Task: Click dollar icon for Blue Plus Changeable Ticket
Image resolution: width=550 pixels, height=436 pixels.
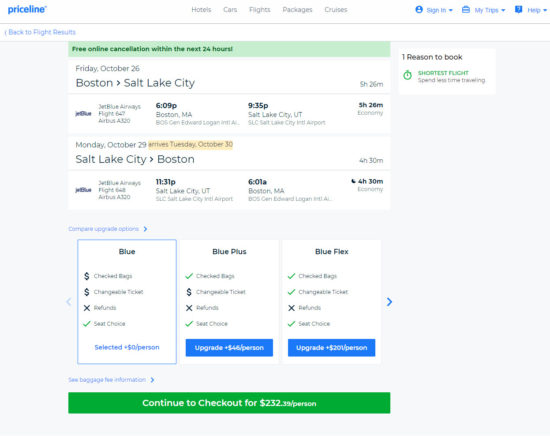Action: tap(189, 292)
